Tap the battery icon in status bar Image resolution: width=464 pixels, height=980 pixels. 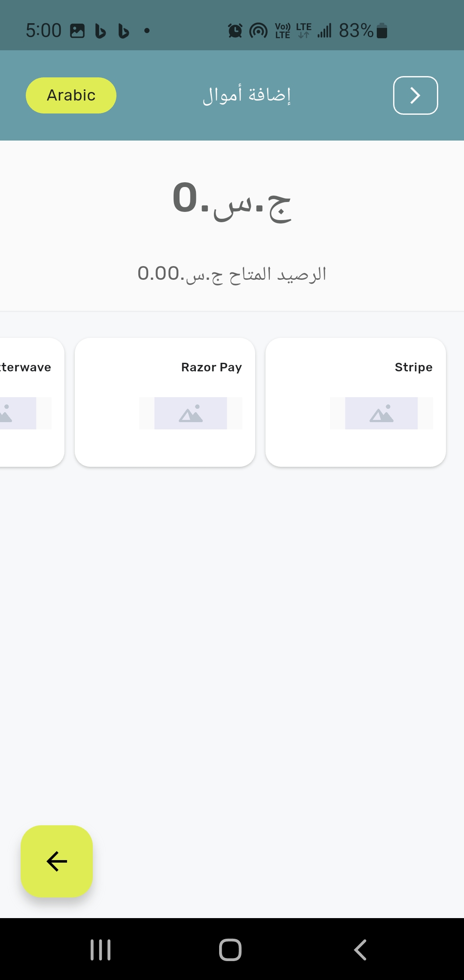click(382, 31)
